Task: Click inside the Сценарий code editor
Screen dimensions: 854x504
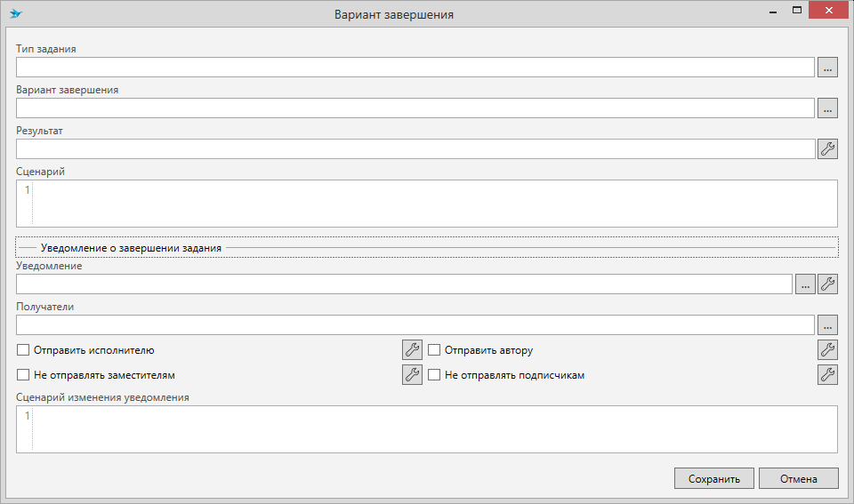Action: click(x=434, y=204)
